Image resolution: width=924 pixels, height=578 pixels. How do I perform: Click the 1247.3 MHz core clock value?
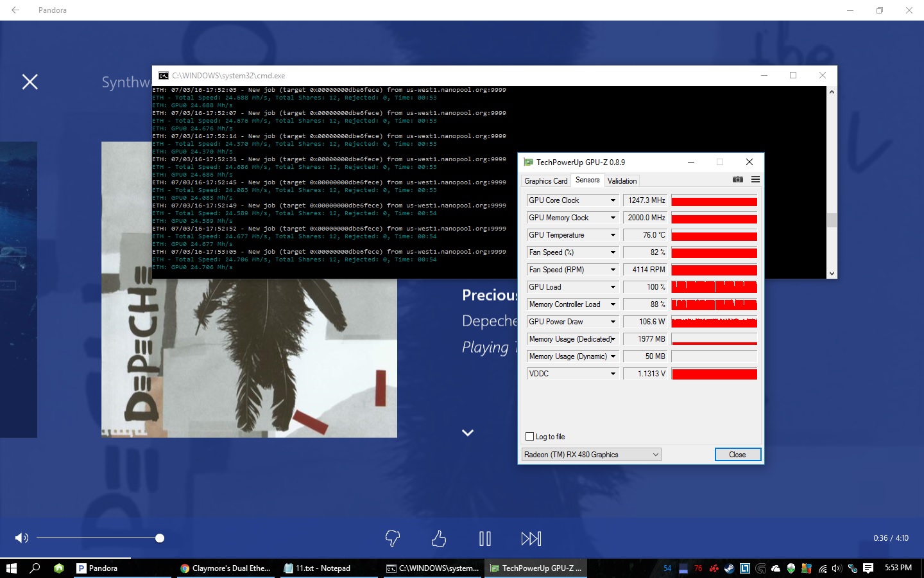point(646,200)
